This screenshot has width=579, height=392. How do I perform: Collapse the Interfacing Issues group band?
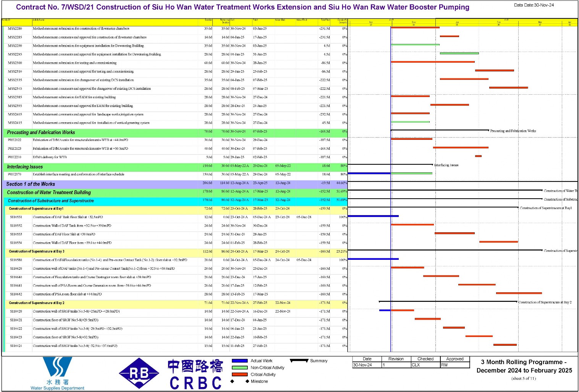(176, 167)
